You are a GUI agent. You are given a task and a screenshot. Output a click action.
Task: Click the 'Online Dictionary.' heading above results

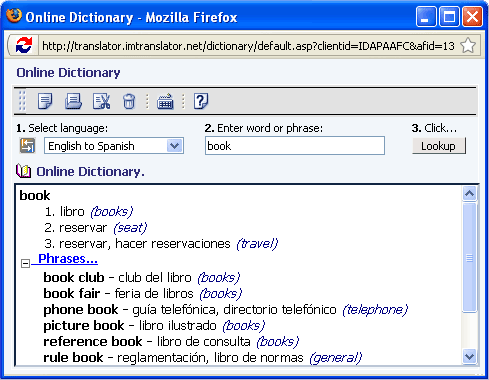point(90,171)
